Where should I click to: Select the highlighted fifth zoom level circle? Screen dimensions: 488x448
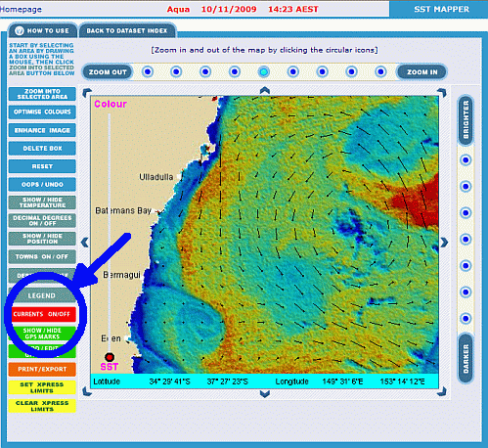[x=264, y=71]
